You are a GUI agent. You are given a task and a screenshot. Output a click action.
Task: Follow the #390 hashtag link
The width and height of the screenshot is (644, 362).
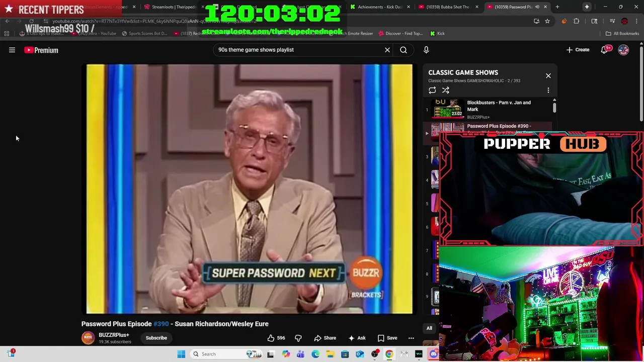point(161,324)
